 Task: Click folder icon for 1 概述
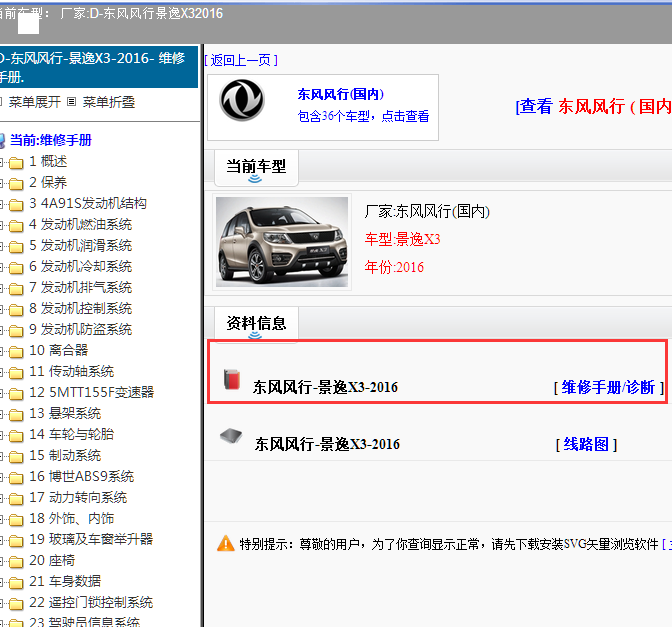click(x=16, y=163)
